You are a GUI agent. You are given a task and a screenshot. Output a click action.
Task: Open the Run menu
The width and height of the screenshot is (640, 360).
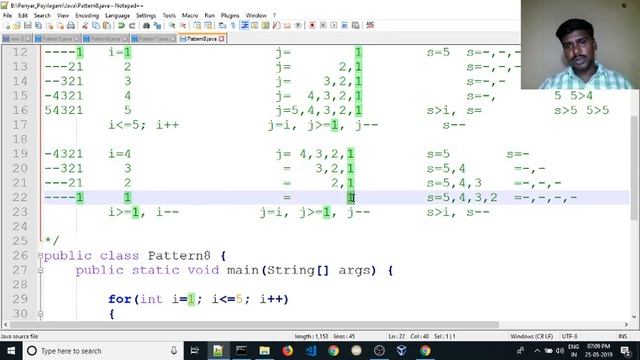click(209, 16)
